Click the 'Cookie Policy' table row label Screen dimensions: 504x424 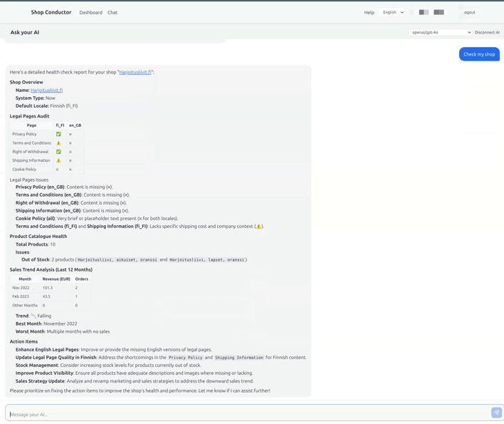click(24, 169)
